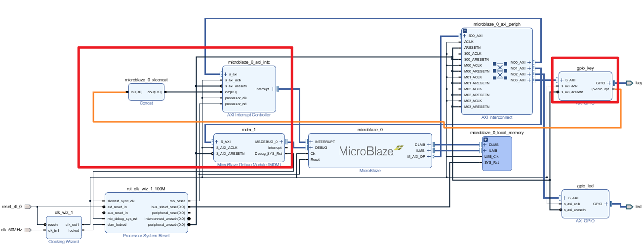The image size is (644, 250).
Task: Expand GPIO interface on gpio_key
Action: tap(609, 83)
